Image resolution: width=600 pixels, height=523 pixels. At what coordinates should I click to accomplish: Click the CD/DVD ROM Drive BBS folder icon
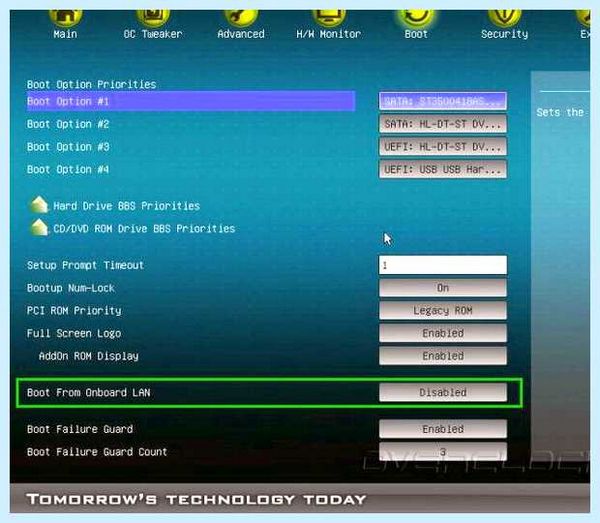(x=39, y=227)
